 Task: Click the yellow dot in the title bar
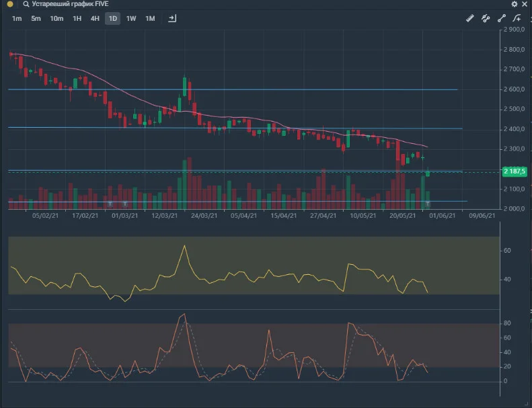10,4
